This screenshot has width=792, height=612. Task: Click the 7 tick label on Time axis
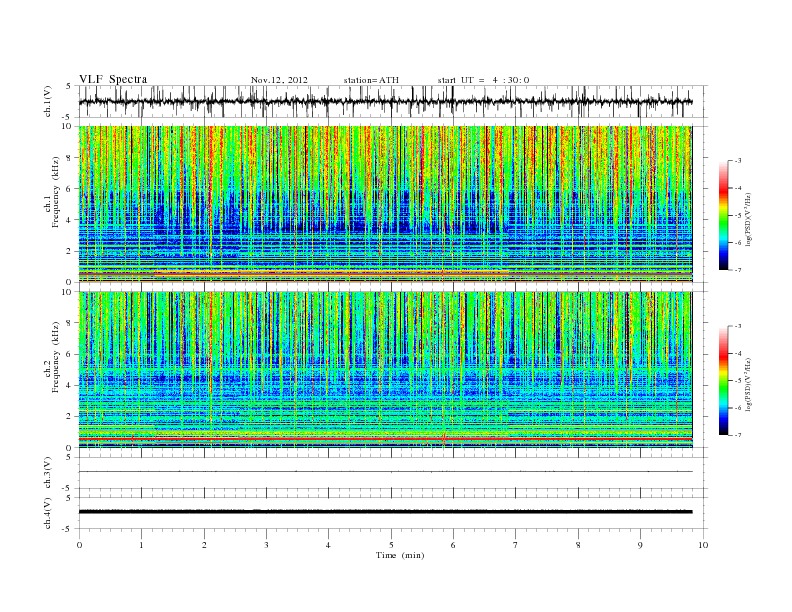[x=516, y=545]
